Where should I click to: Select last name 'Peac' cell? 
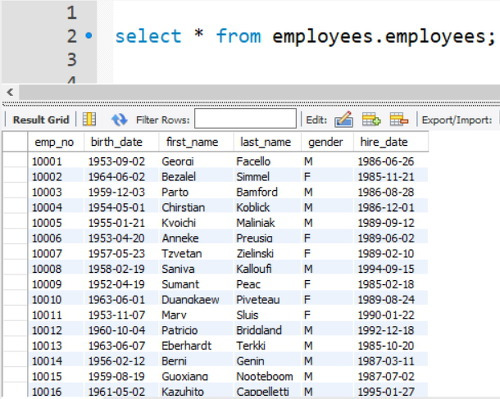coord(267,284)
